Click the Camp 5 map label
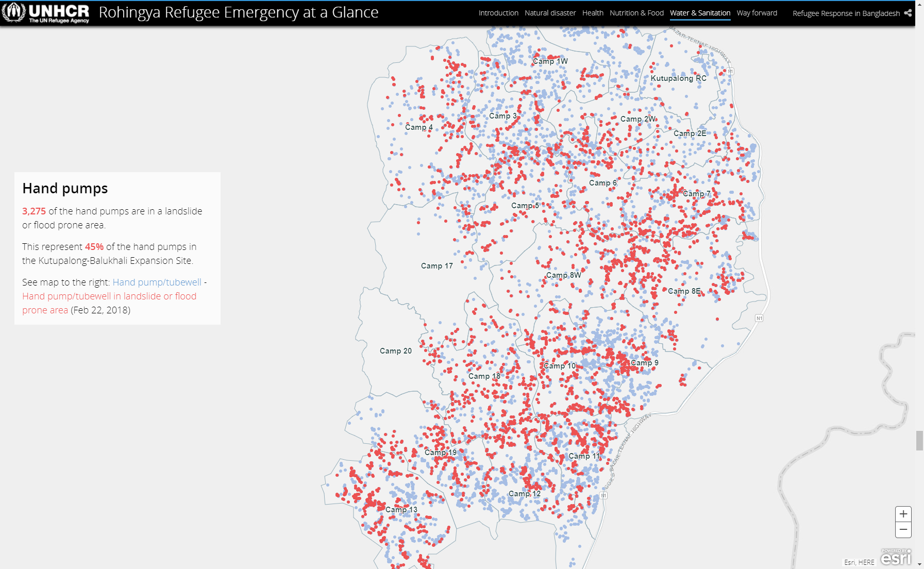924x569 pixels. click(525, 206)
